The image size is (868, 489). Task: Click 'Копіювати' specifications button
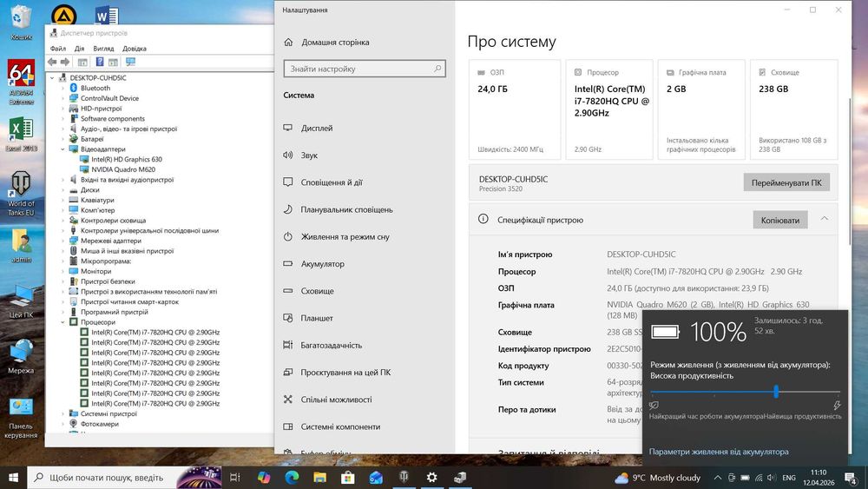(x=780, y=220)
